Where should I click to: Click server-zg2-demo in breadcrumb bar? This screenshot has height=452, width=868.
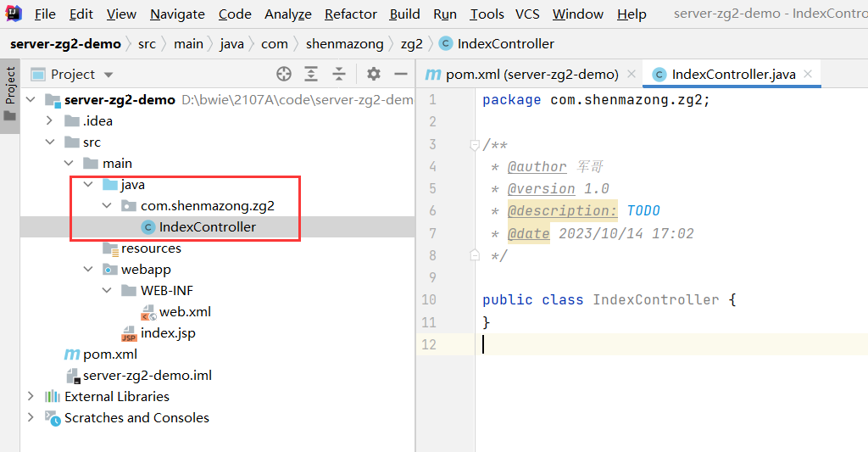click(65, 44)
